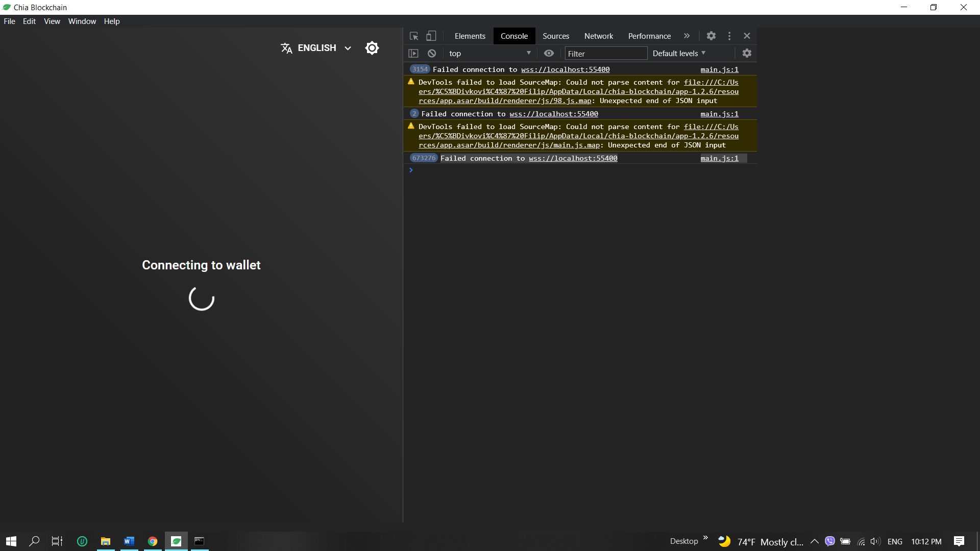Open the Chia settings gear icon
The width and height of the screenshot is (980, 551).
pyautogui.click(x=372, y=47)
